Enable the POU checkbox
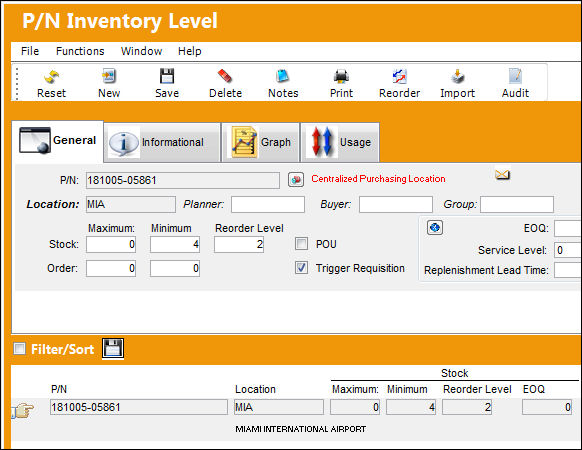Screen dimensions: 582x450 click(301, 244)
